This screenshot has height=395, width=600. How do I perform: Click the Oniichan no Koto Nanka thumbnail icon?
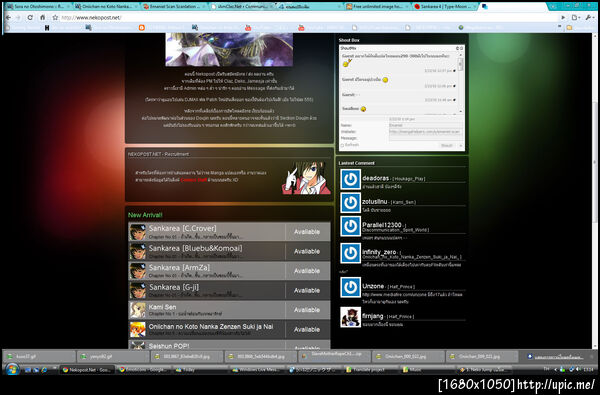click(x=137, y=330)
